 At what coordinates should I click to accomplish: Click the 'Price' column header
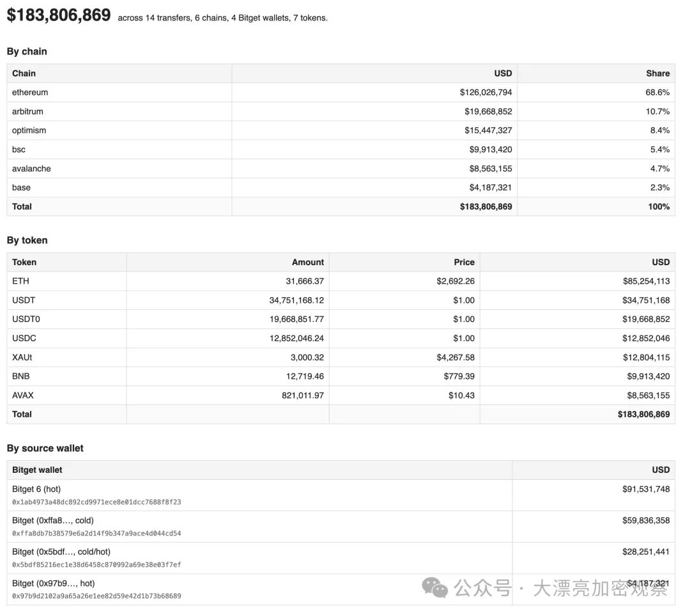pos(464,262)
